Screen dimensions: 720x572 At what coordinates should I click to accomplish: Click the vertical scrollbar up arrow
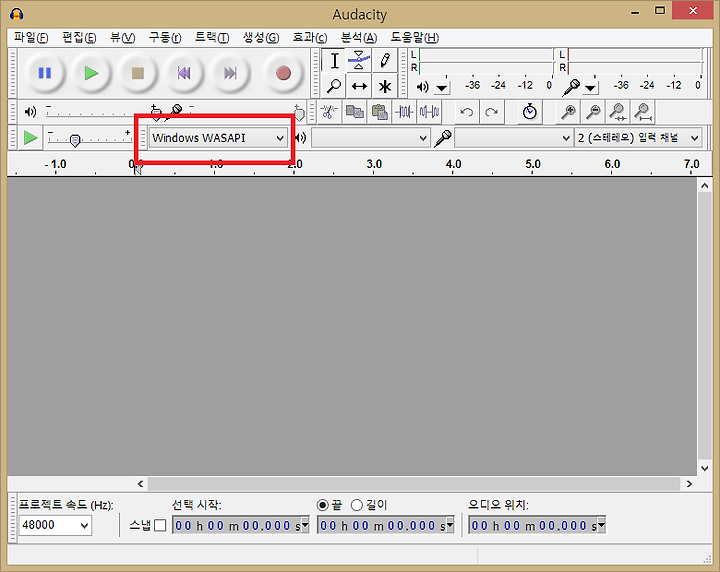[x=705, y=185]
